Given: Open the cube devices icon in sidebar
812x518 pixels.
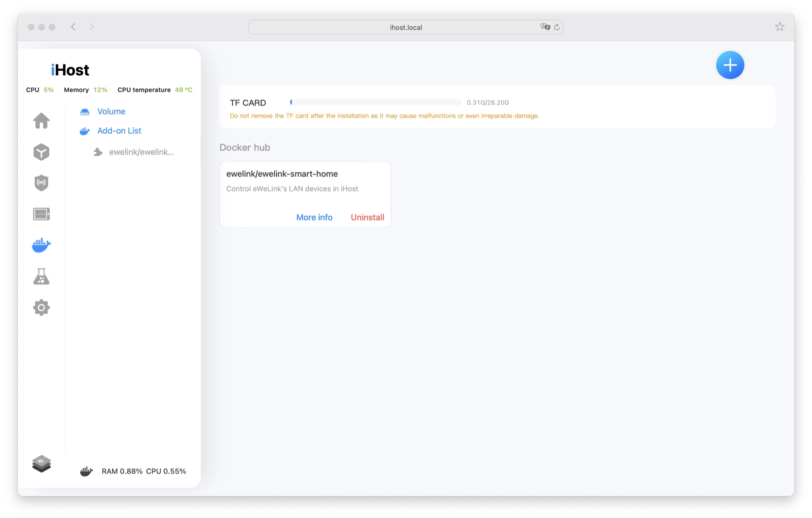Looking at the screenshot, I should click(41, 152).
